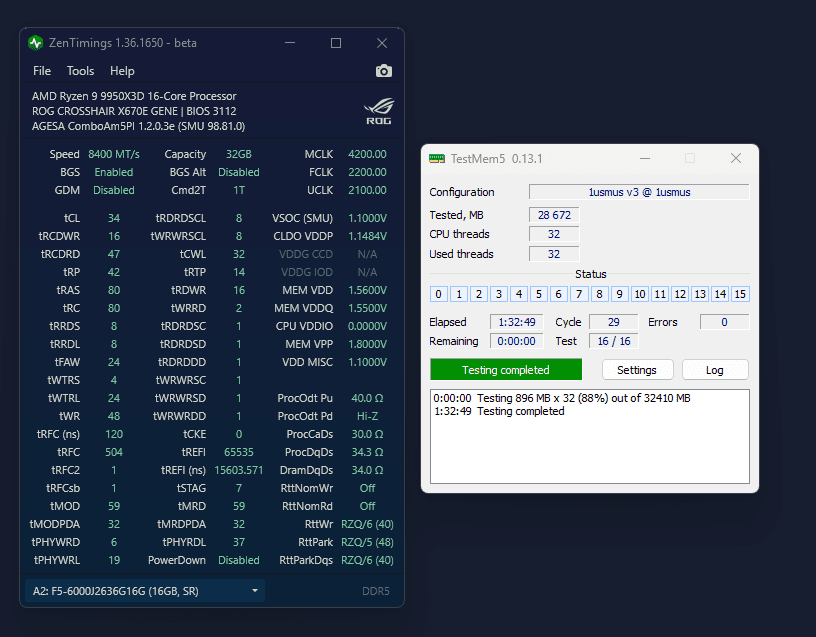Viewport: 816px width, 637px height.
Task: Click the AGESA ComboAm5PI version line
Action: [138, 126]
